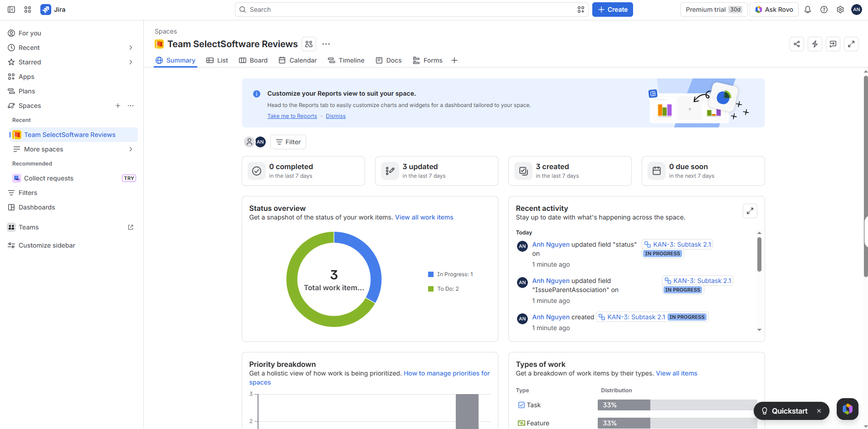Open the app switcher grid icon
The height and width of the screenshot is (429, 868).
pyautogui.click(x=28, y=10)
